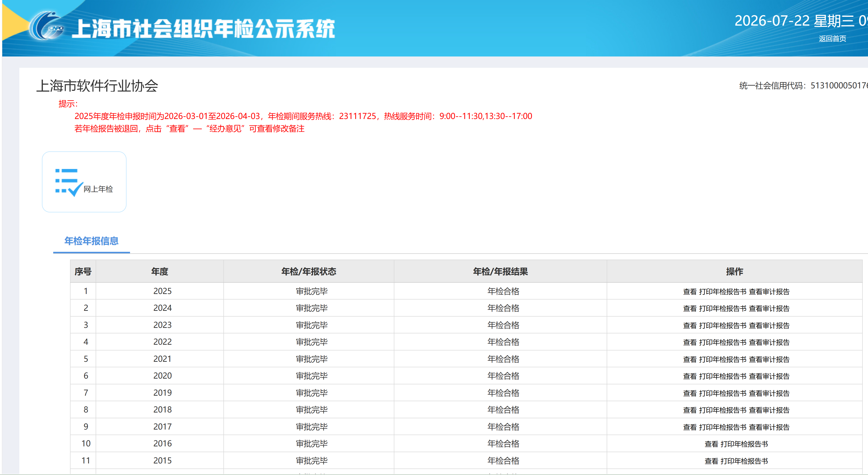Click 打印年检报告书 for year 2021
The width and height of the screenshot is (868, 475).
pyautogui.click(x=722, y=359)
